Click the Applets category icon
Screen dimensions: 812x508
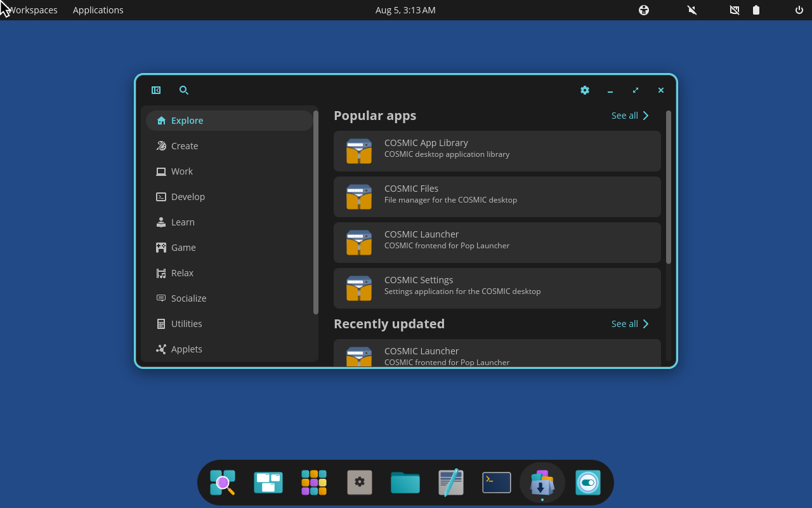pyautogui.click(x=161, y=349)
